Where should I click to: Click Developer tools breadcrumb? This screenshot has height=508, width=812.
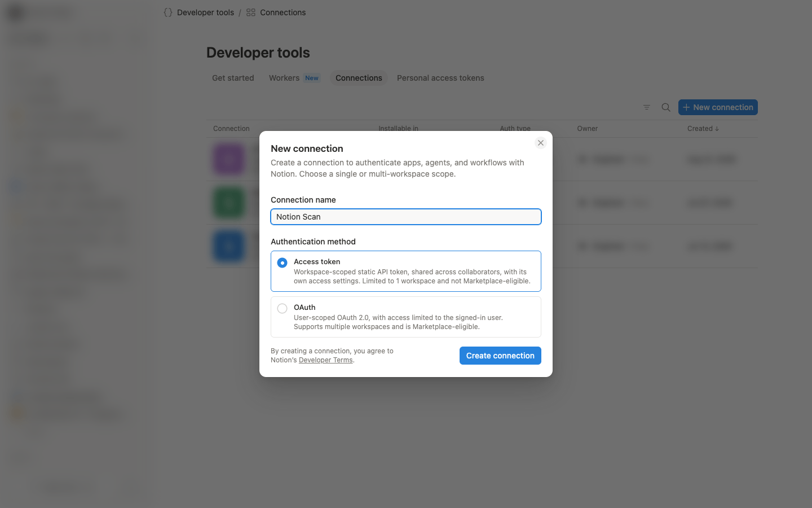[x=205, y=12]
